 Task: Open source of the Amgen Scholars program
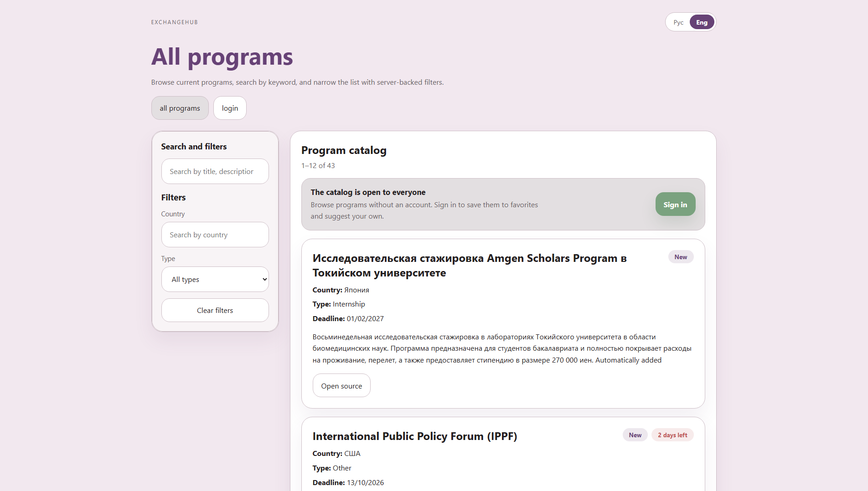click(341, 385)
